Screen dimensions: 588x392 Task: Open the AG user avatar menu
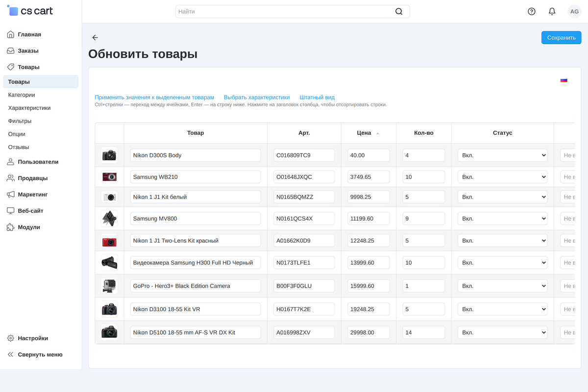pos(574,11)
